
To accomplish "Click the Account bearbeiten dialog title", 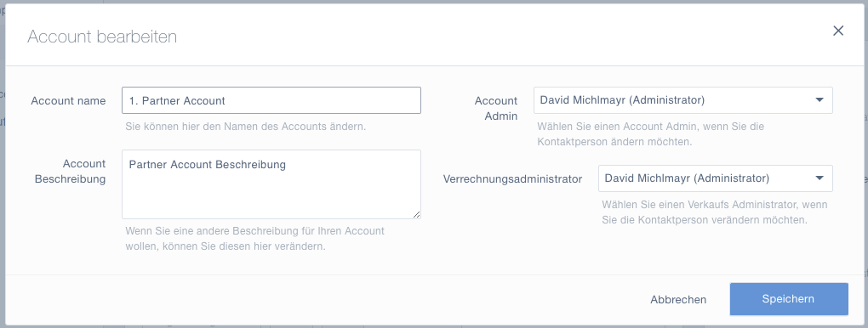I will click(102, 37).
